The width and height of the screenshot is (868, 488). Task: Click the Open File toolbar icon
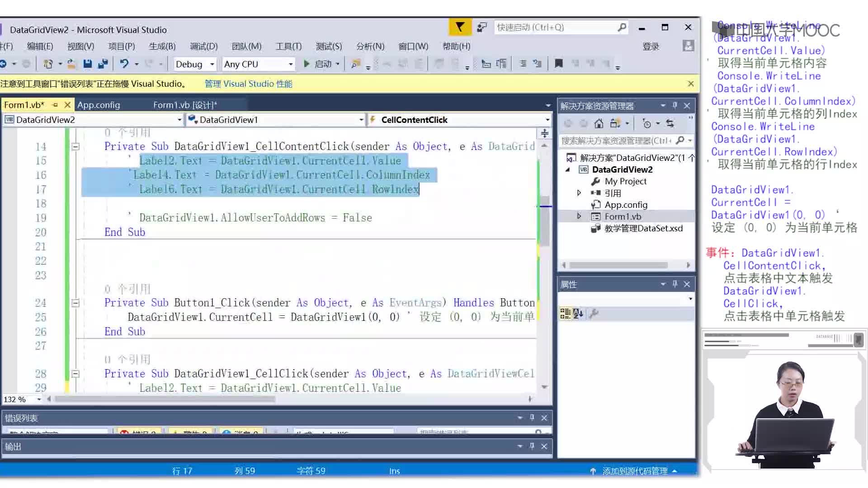tap(71, 64)
